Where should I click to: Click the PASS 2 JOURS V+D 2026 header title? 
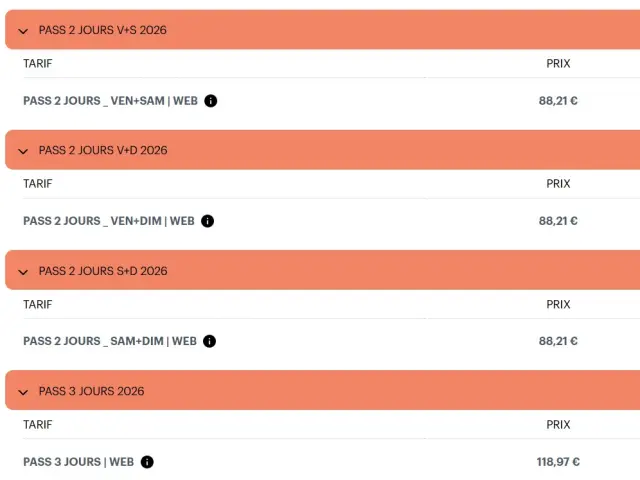point(102,150)
